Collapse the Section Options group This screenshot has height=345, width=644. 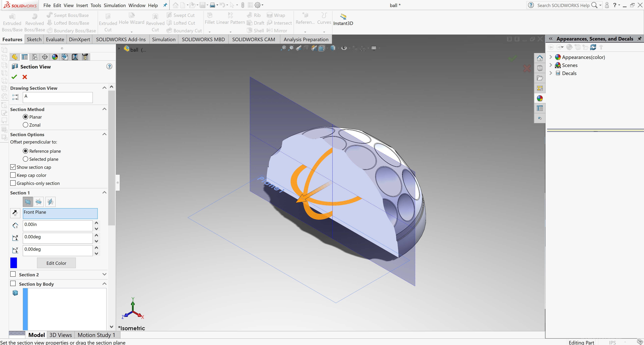(104, 134)
